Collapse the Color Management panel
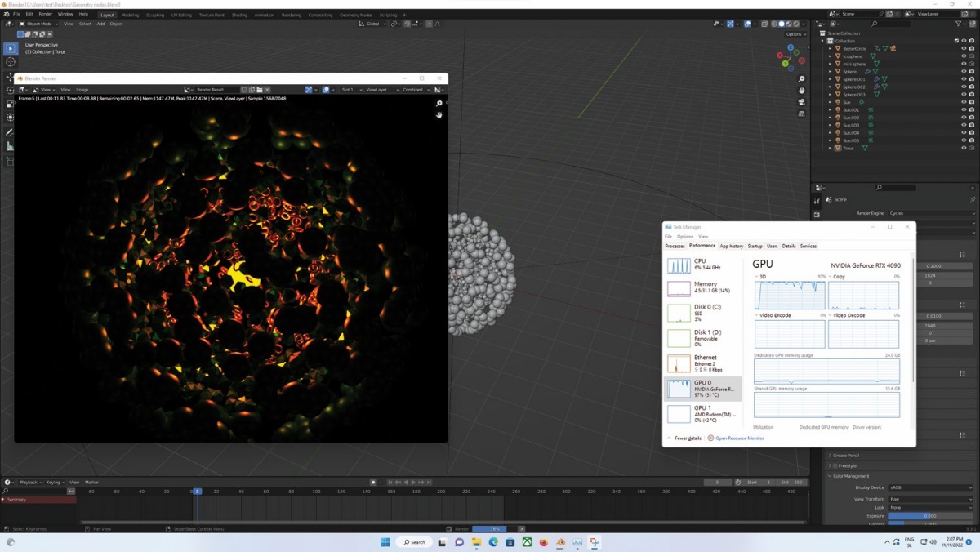This screenshot has width=980, height=552. point(831,476)
